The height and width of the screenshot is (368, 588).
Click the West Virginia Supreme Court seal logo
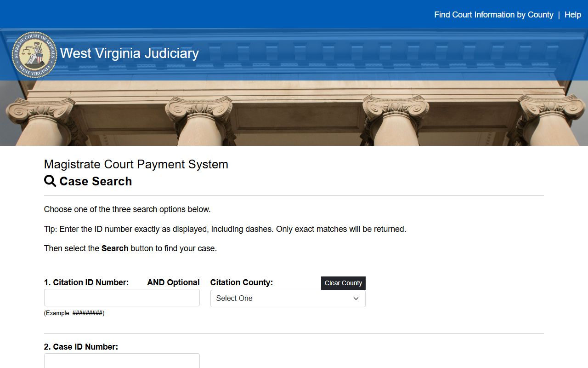34,55
